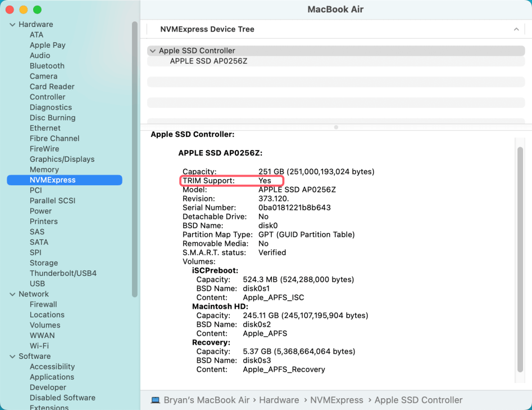Select Graphics/Displays in sidebar
This screenshot has width=532, height=410.
(x=62, y=160)
